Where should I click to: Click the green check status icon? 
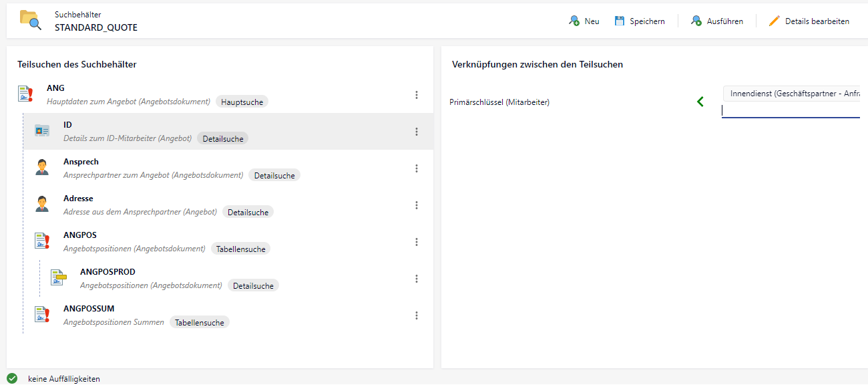[12, 378]
